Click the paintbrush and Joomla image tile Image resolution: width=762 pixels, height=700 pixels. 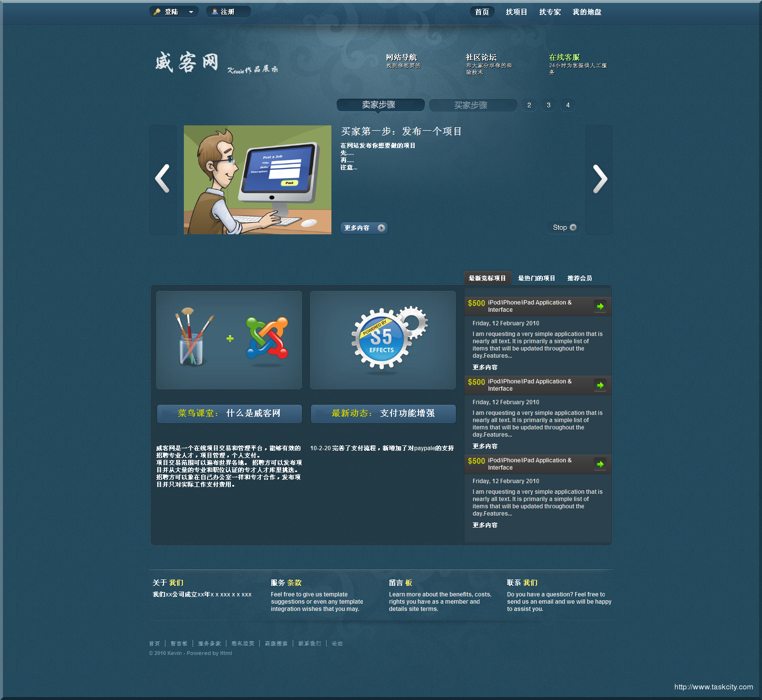pyautogui.click(x=229, y=340)
